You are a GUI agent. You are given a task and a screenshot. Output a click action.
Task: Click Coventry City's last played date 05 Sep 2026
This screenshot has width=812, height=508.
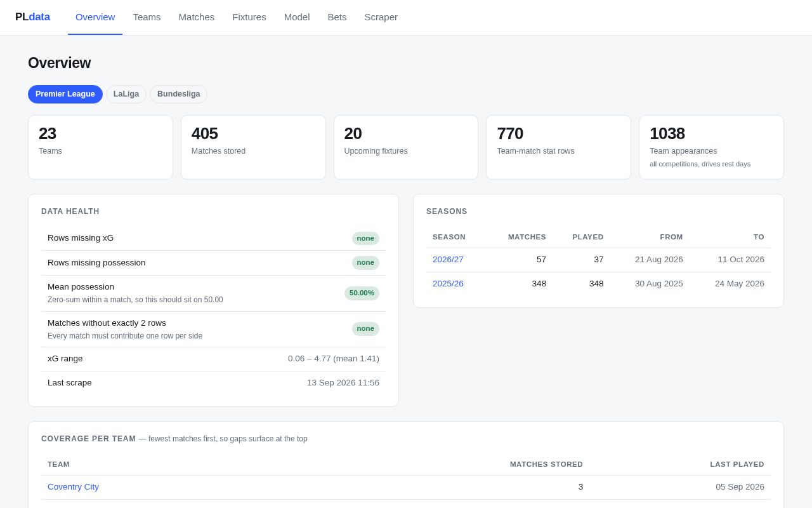740,487
